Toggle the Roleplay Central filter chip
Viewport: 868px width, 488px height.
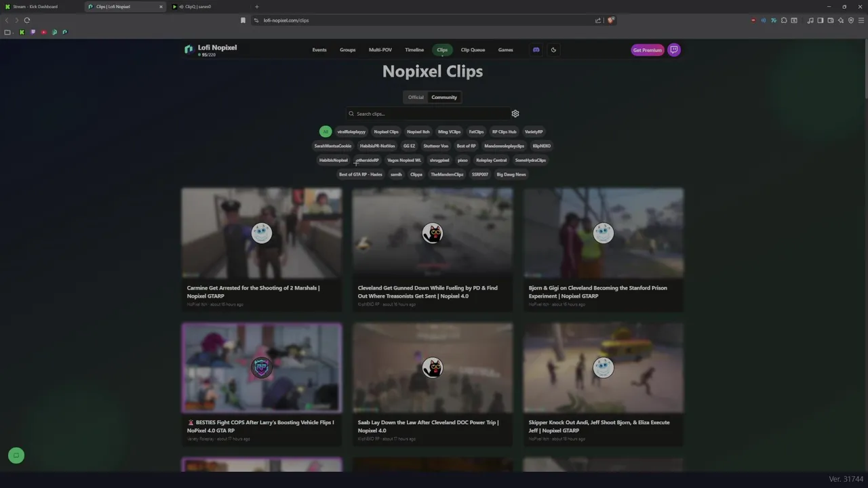point(491,160)
